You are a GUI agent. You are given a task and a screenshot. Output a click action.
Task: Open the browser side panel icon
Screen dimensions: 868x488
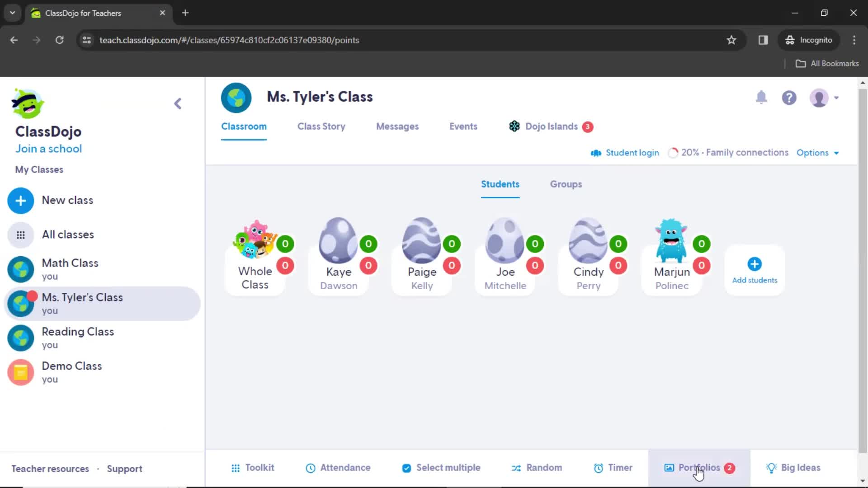coord(763,40)
